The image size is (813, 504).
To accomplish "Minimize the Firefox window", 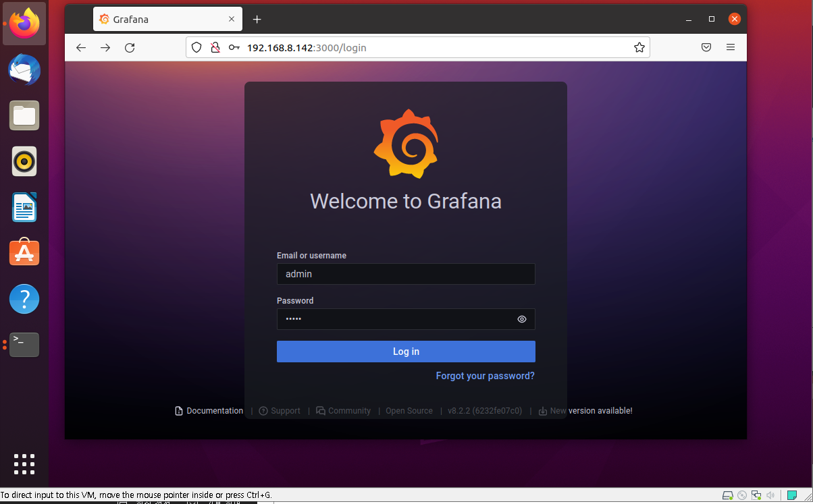I will (689, 20).
